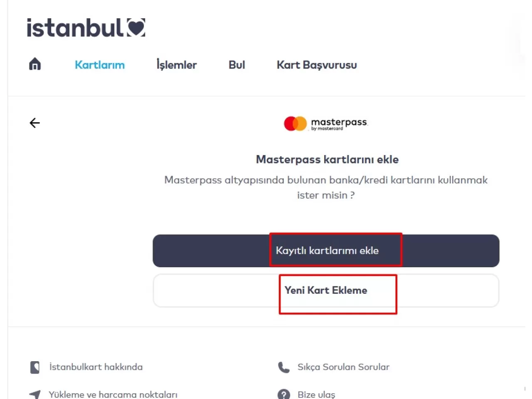This screenshot has height=399, width=532.
Task: Click the back arrow
Action: tap(35, 123)
